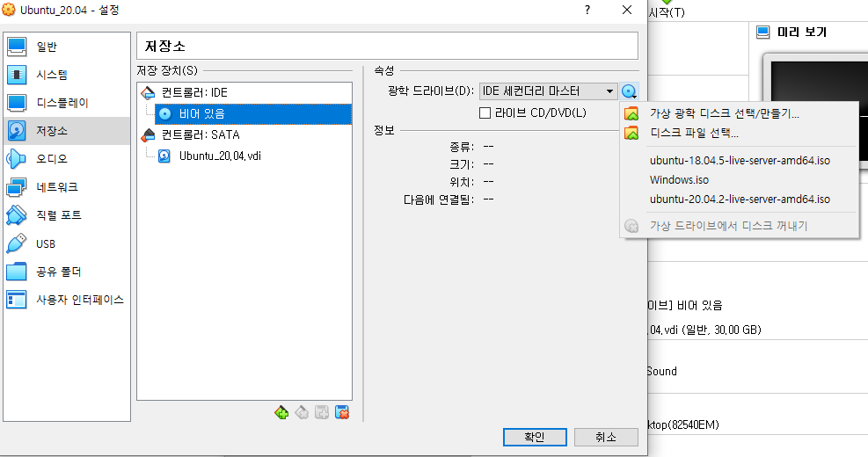Click the remove controller icon below storage tree
Viewport: 868px width, 457px height.
(x=302, y=412)
